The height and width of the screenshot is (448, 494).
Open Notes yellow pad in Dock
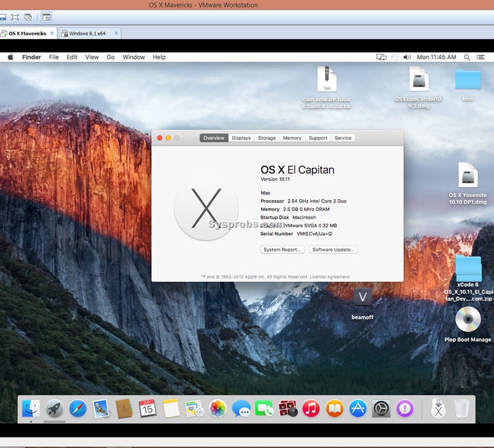(171, 409)
